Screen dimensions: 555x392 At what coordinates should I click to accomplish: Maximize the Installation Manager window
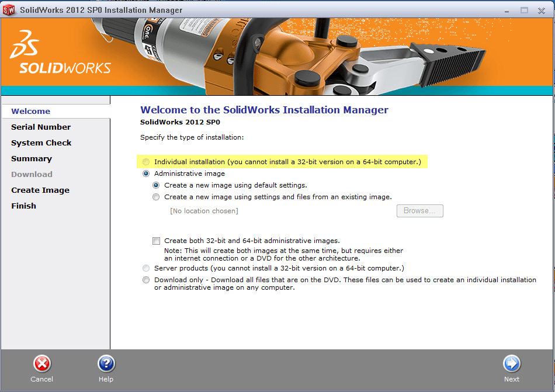pos(524,11)
